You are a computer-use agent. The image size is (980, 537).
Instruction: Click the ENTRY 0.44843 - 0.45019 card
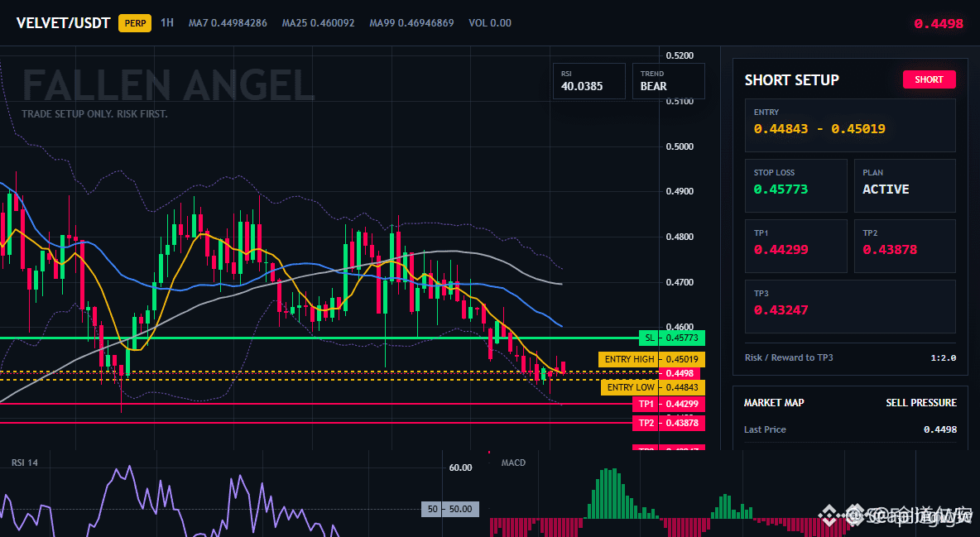point(850,125)
